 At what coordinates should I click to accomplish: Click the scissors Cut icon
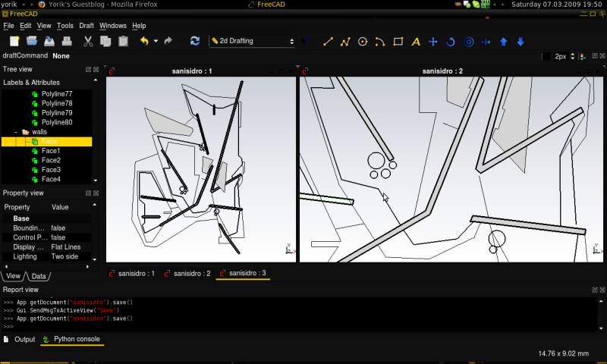pos(88,41)
